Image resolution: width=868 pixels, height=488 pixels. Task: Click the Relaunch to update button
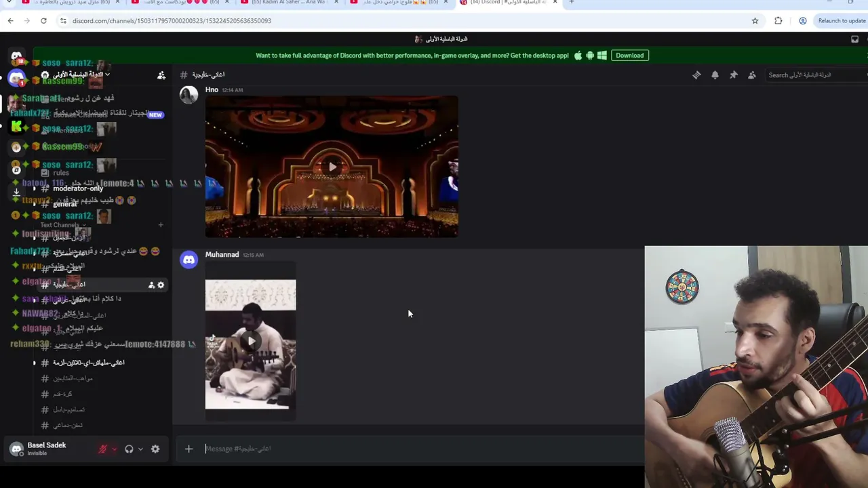pyautogui.click(x=841, y=21)
